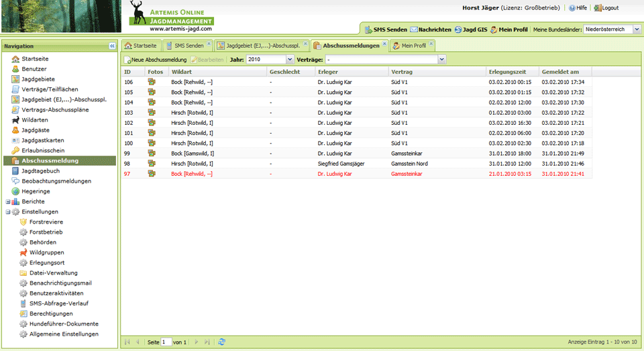Open the Verträge dropdown arrow
Image resolution: width=644 pixels, height=351 pixels.
coord(441,60)
